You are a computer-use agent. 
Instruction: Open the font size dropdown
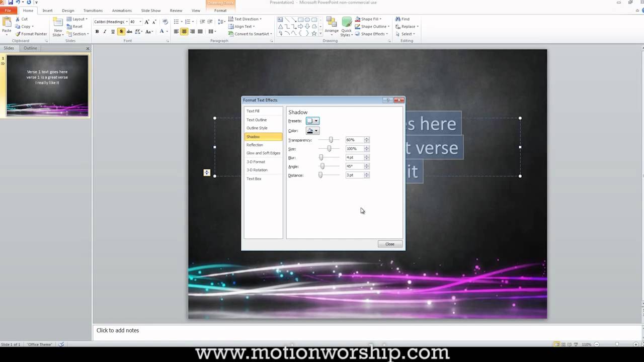[x=140, y=22]
